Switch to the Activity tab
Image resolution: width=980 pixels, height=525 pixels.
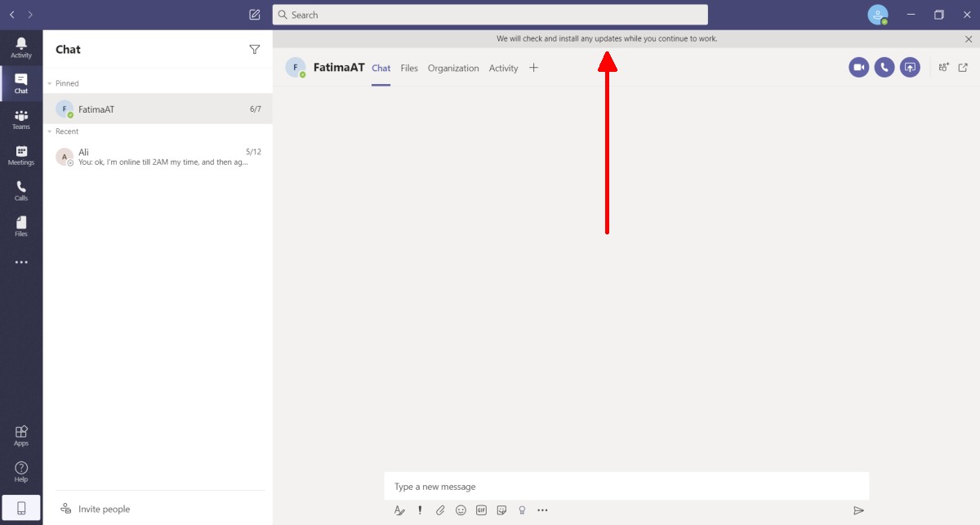pos(503,69)
